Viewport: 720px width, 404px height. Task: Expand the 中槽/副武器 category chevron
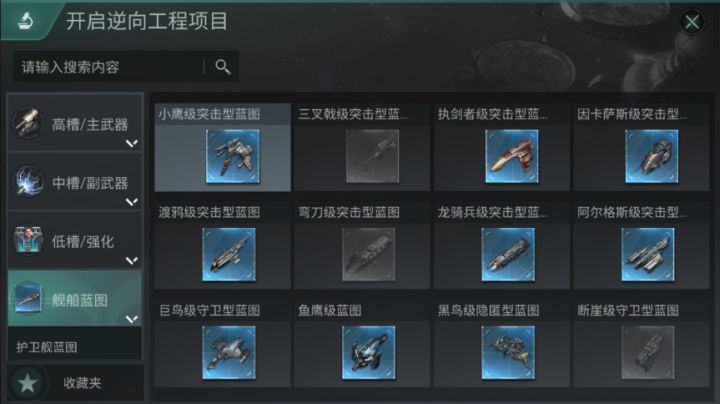[132, 202]
